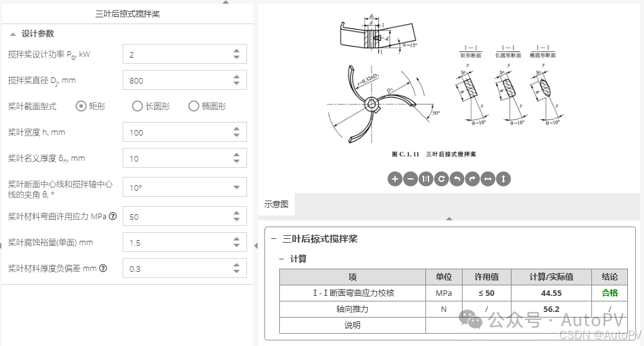This screenshot has width=644, height=346.
Task: Click the 合格 conclusion cell
Action: tap(609, 293)
